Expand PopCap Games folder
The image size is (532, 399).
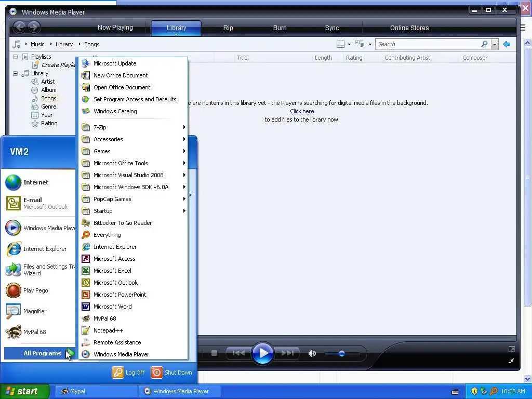tap(133, 199)
